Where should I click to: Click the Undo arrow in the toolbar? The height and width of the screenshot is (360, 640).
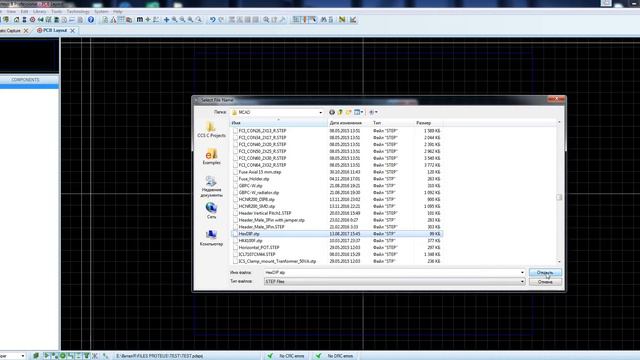point(212,20)
